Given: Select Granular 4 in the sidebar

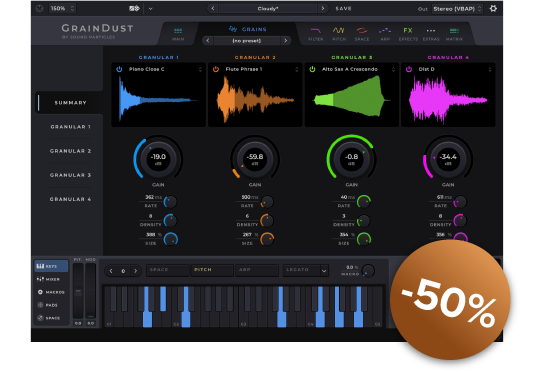Looking at the screenshot, I should click(x=70, y=199).
